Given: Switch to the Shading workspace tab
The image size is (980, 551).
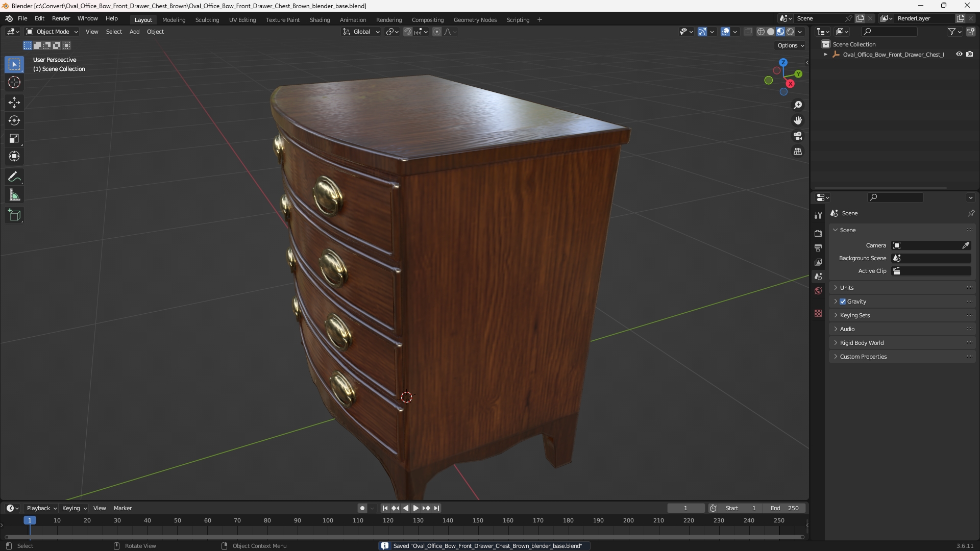Looking at the screenshot, I should click(x=320, y=20).
